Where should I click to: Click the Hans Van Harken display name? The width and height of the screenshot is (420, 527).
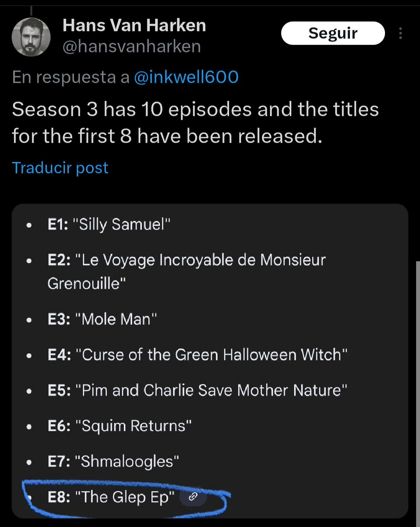134,26
